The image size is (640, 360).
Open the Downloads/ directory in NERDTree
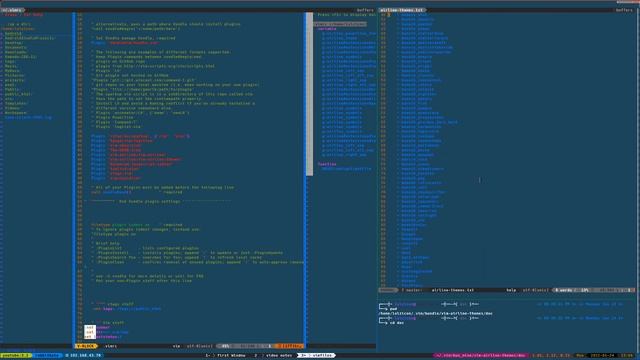[16, 52]
